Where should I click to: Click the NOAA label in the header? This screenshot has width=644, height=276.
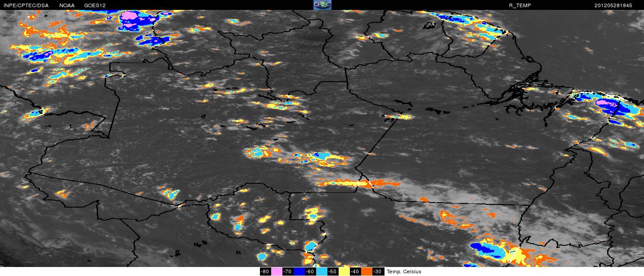click(x=67, y=5)
